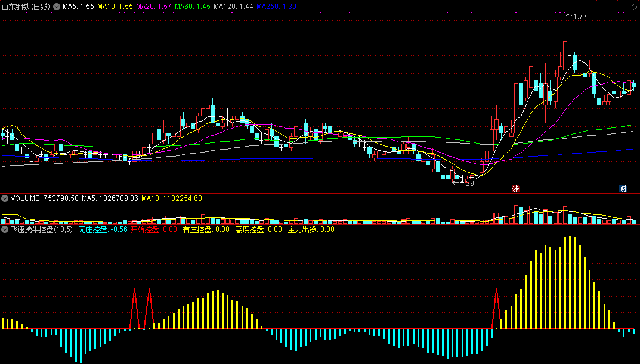Select the blue MA250: 1.39 label
The image size is (640, 364).
coord(276,7)
